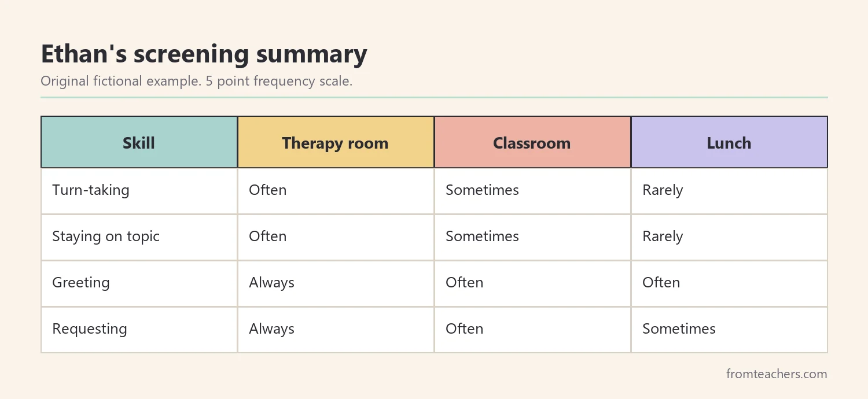Image resolution: width=868 pixels, height=399 pixels.
Task: Click the Classroom column header
Action: coord(532,142)
